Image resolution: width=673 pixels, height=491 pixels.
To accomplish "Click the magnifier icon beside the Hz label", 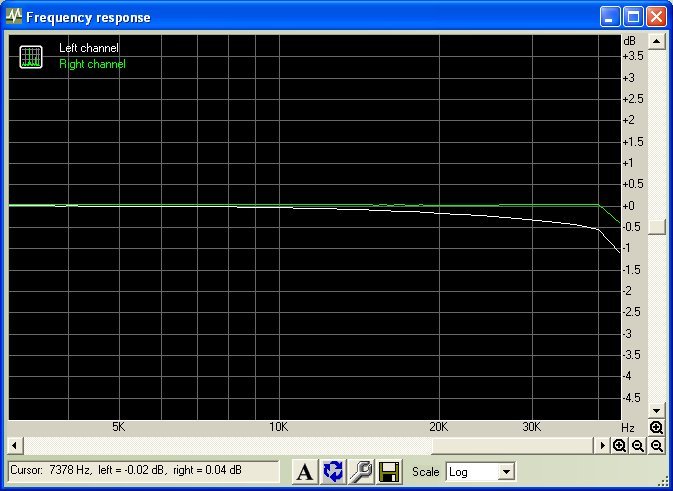I will pyautogui.click(x=656, y=428).
